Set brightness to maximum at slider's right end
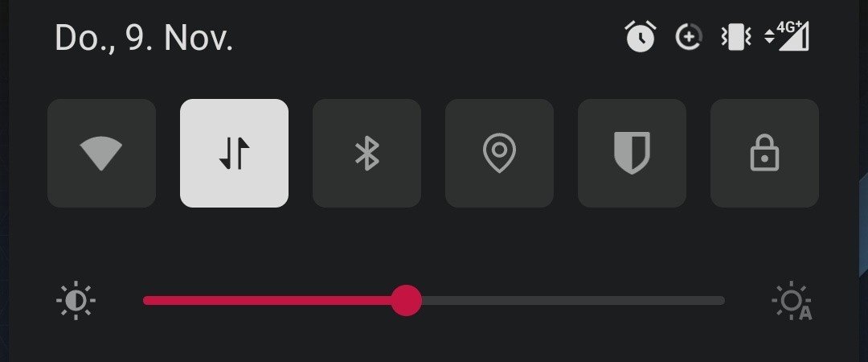Image resolution: width=868 pixels, height=362 pixels. tap(721, 301)
